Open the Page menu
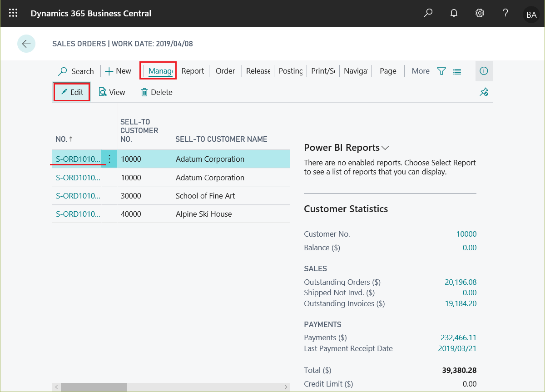This screenshot has width=545, height=392. pyautogui.click(x=388, y=71)
